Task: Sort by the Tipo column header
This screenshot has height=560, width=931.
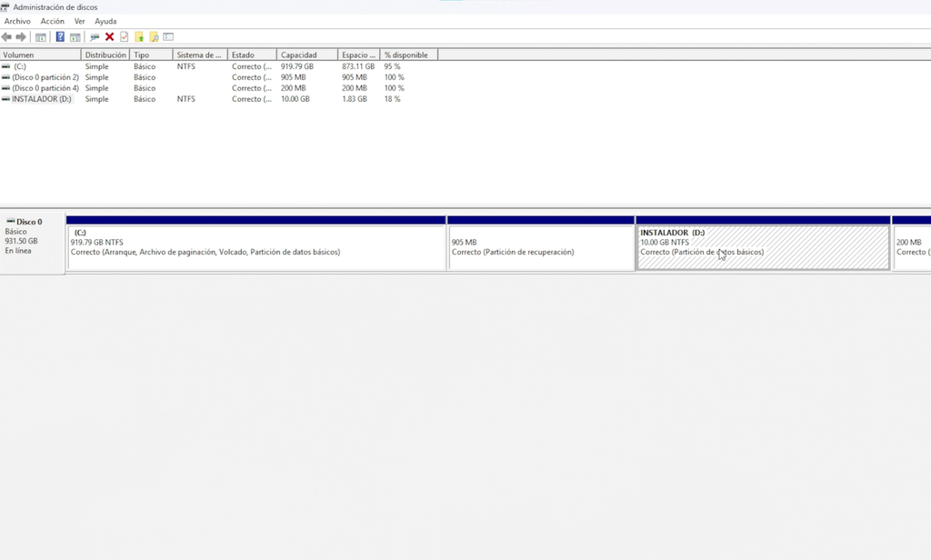Action: [152, 55]
